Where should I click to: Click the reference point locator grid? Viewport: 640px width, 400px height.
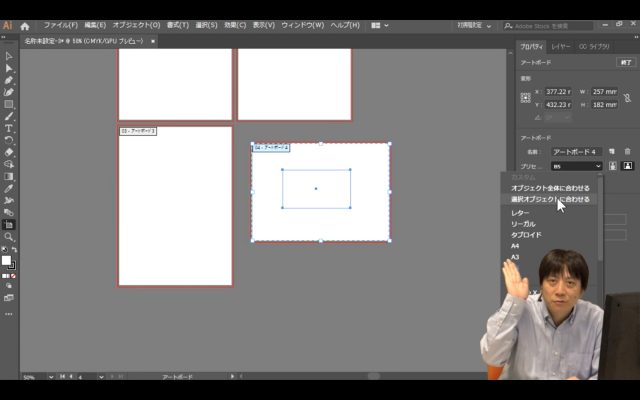click(526, 98)
